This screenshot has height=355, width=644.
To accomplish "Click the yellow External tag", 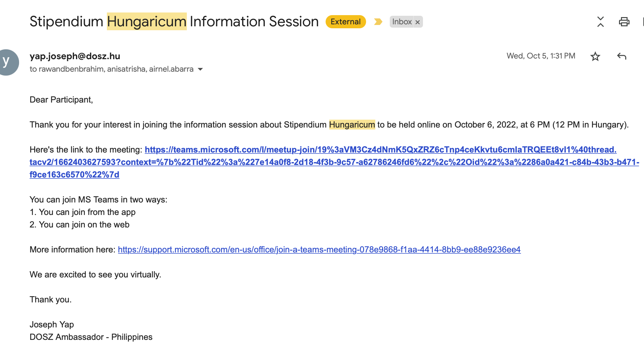I will [345, 22].
